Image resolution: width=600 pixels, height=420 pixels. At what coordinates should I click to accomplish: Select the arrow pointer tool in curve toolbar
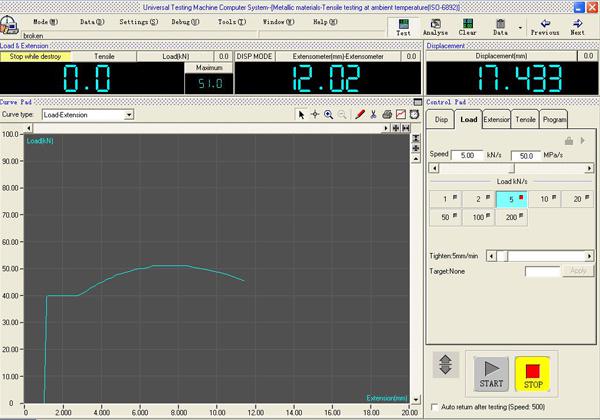[x=303, y=115]
